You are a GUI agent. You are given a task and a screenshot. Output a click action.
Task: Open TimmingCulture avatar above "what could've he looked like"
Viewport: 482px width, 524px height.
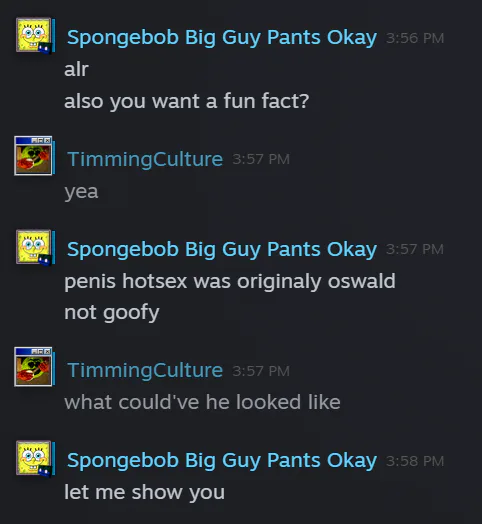(33, 367)
